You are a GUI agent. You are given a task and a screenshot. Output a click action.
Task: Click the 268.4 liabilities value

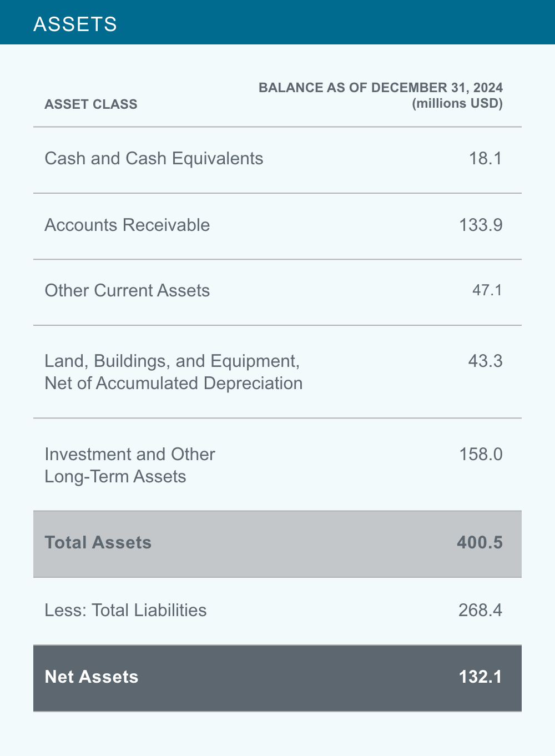coord(481,611)
